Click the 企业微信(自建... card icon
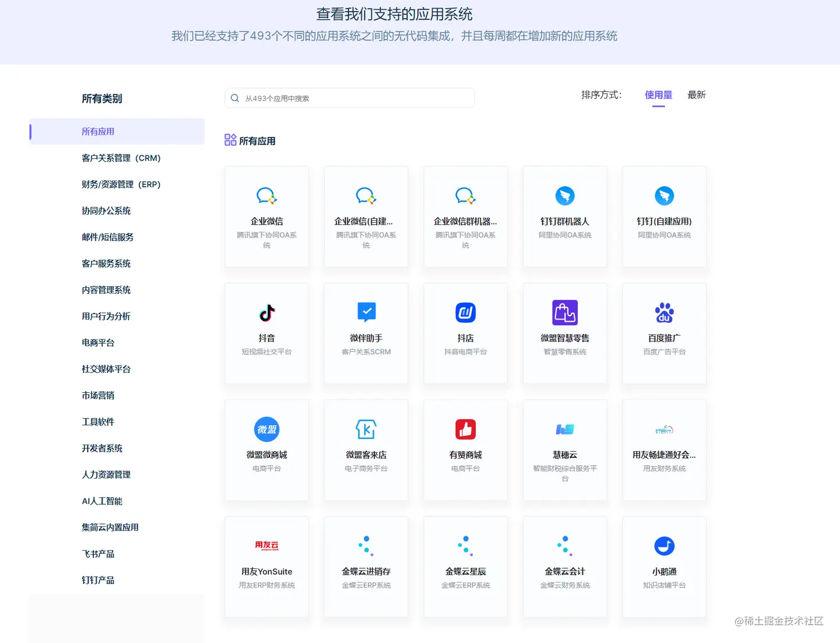 click(366, 196)
